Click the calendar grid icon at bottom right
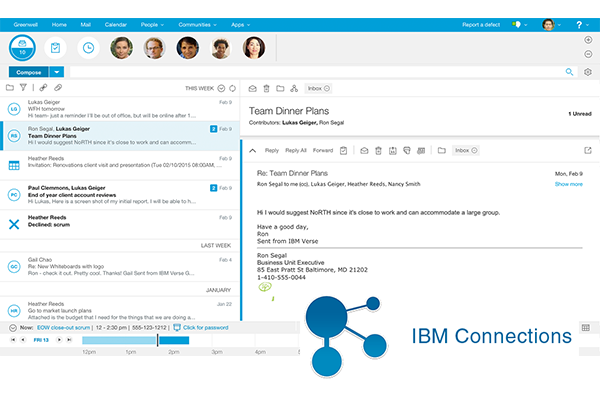This screenshot has height=410, width=600. (585, 328)
